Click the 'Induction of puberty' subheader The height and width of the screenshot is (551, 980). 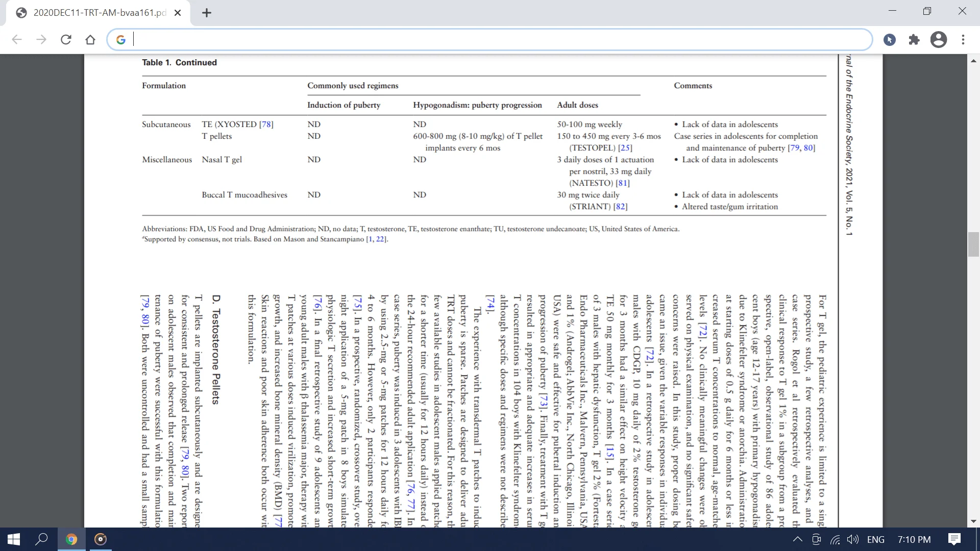coord(344,105)
